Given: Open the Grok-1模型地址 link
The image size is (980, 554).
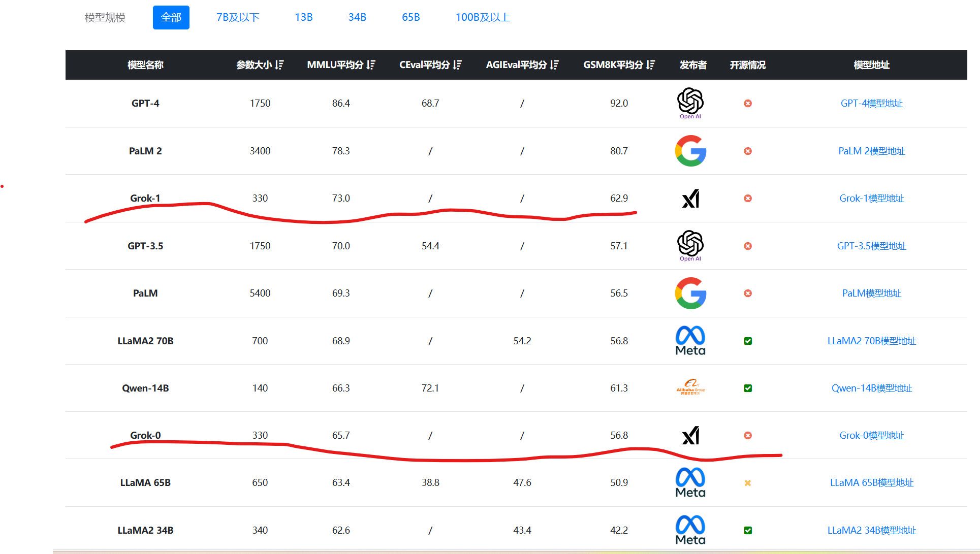Looking at the screenshot, I should coord(871,198).
